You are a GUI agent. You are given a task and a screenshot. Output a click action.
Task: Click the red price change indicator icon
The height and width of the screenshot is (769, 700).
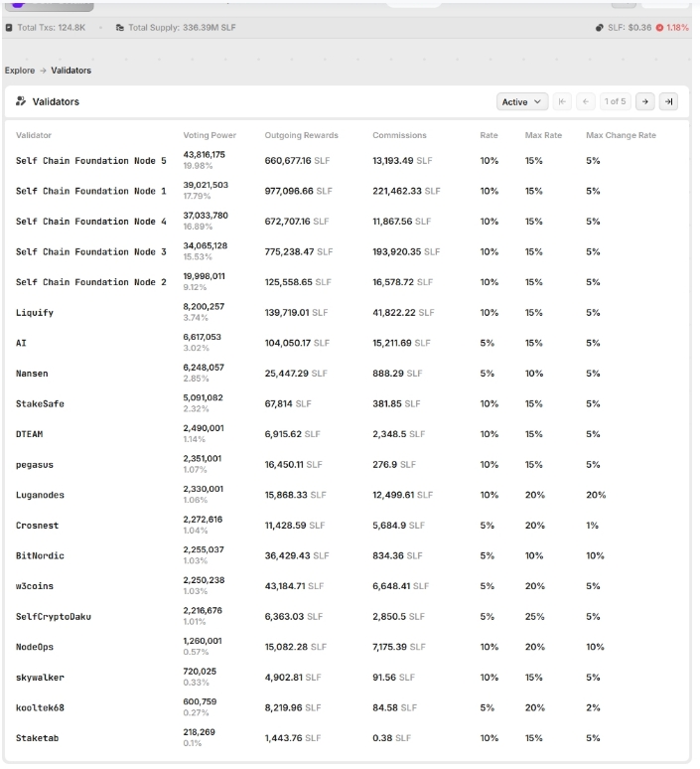pyautogui.click(x=659, y=28)
